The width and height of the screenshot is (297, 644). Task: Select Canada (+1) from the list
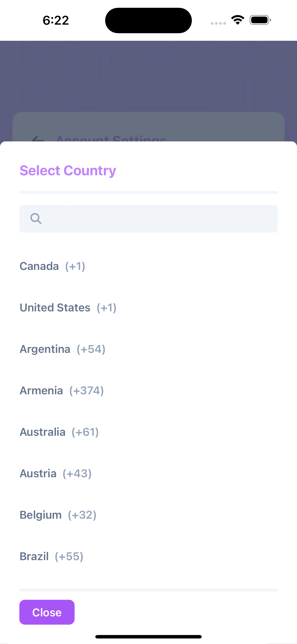[x=52, y=266]
